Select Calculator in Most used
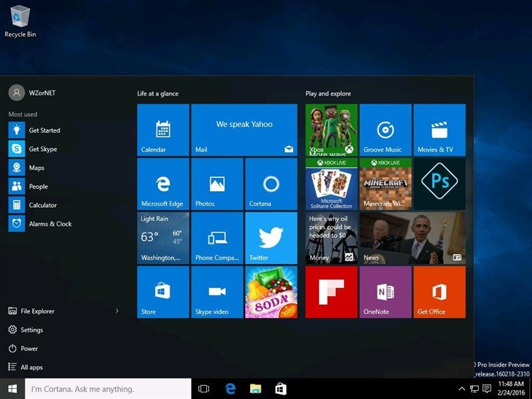This screenshot has width=532, height=399. (x=42, y=206)
